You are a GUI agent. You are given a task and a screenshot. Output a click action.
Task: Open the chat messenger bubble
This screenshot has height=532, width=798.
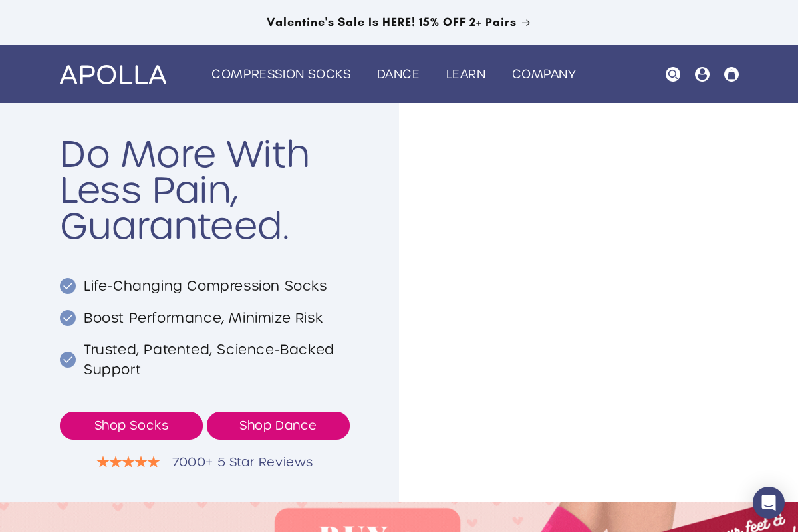[x=769, y=503]
